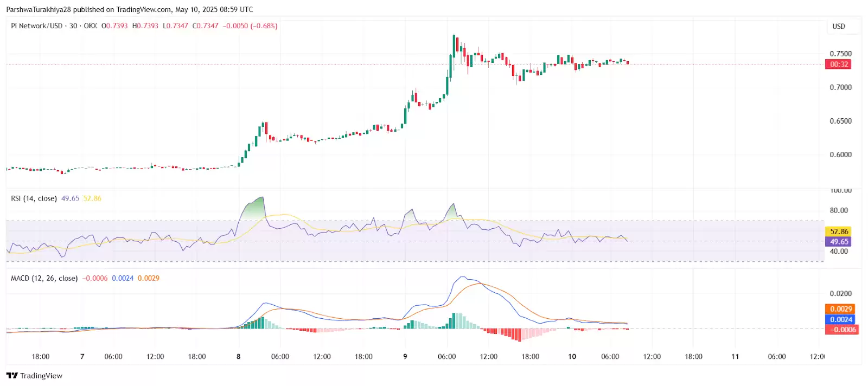Click the blue 0.0024 MACD value label
The height and width of the screenshot is (386, 868).
pyautogui.click(x=840, y=319)
